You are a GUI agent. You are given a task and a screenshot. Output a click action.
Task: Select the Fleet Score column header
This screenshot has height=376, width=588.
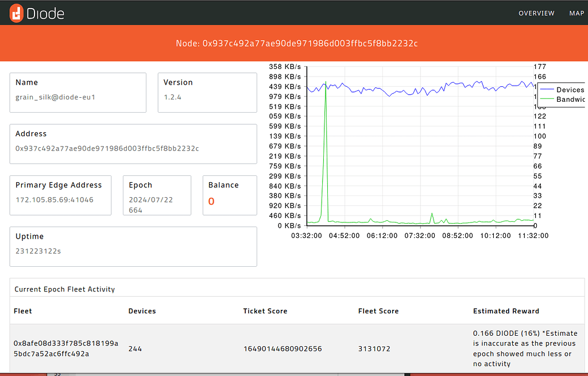pyautogui.click(x=378, y=310)
